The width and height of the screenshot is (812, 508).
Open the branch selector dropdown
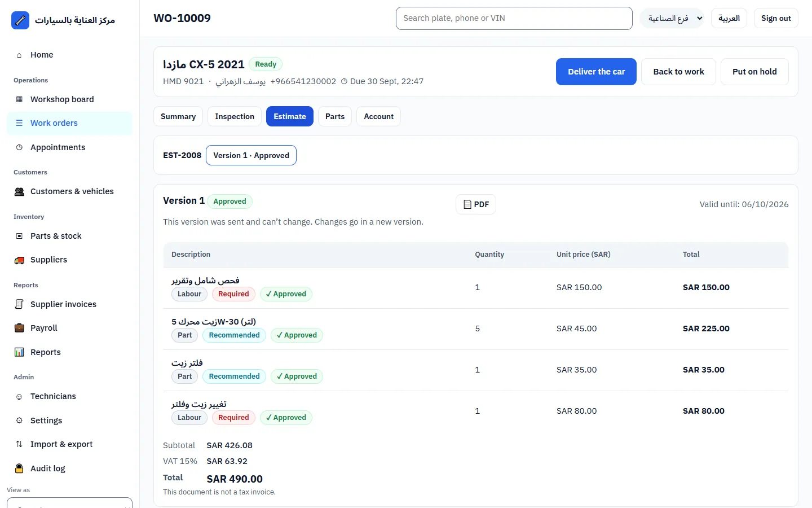tap(672, 18)
